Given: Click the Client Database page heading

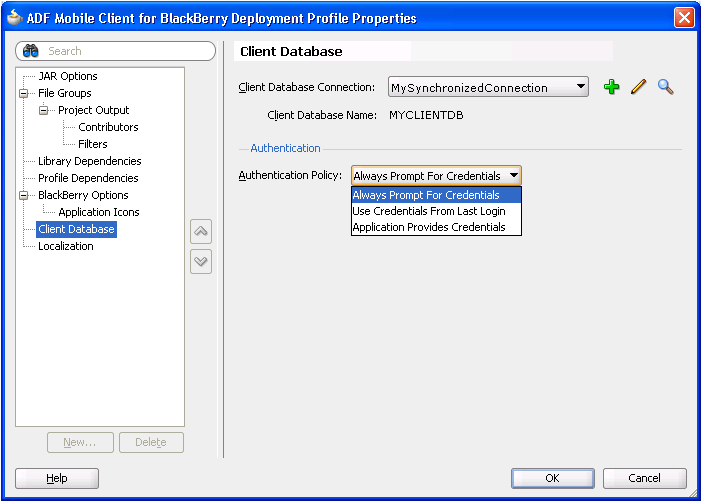Looking at the screenshot, I should pyautogui.click(x=291, y=51).
